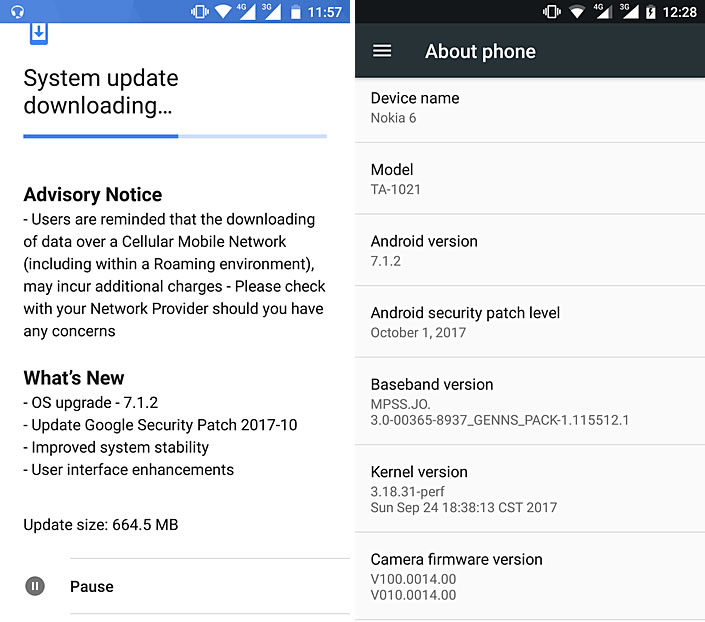705x622 pixels.
Task: Tap the About phone title in the header
Action: click(x=480, y=51)
